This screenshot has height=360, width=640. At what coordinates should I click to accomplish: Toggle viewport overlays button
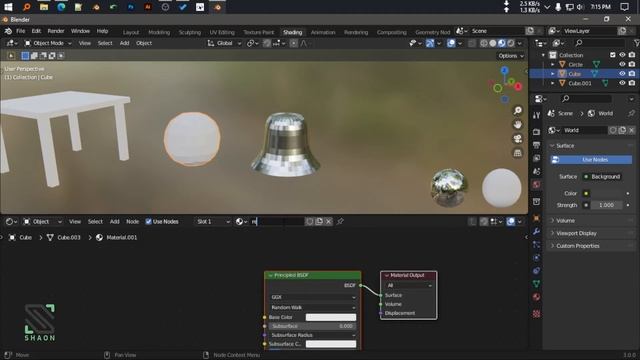[x=451, y=43]
